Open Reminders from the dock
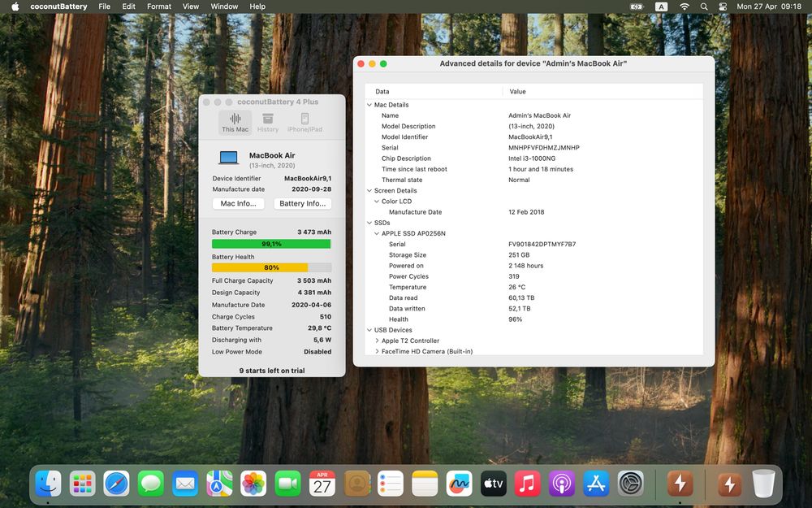Viewport: 812px width, 508px height. pos(391,484)
